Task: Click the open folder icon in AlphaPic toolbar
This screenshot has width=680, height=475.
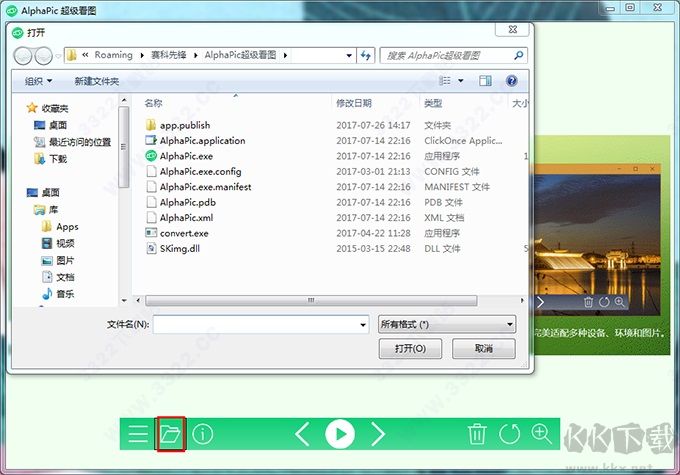Action: [170, 434]
